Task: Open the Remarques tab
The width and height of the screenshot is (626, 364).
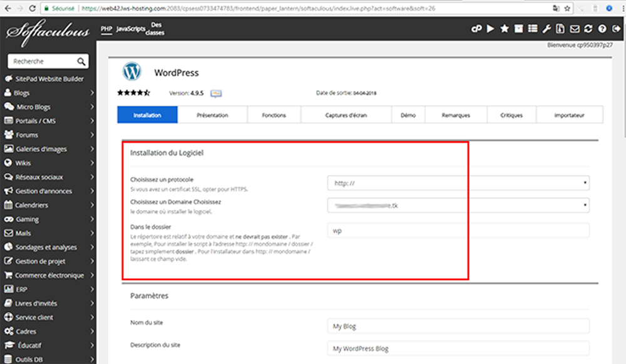Action: pos(456,115)
